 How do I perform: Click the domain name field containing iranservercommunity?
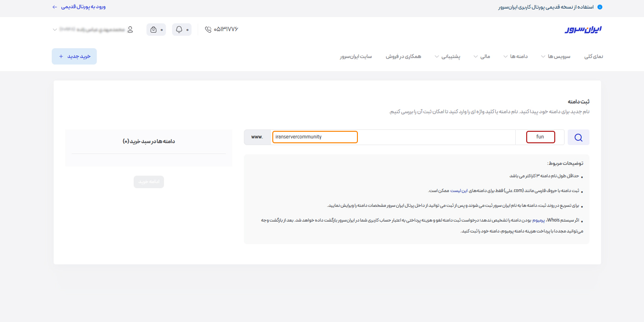point(315,137)
